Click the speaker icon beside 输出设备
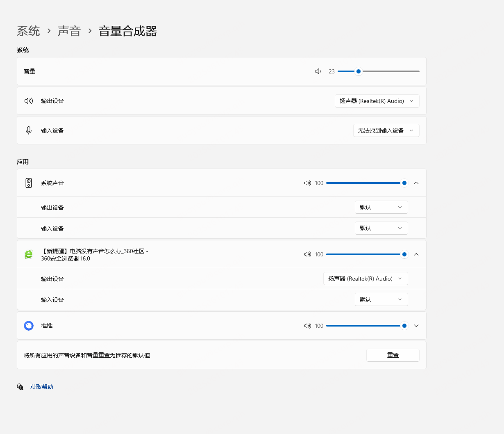 [29, 101]
